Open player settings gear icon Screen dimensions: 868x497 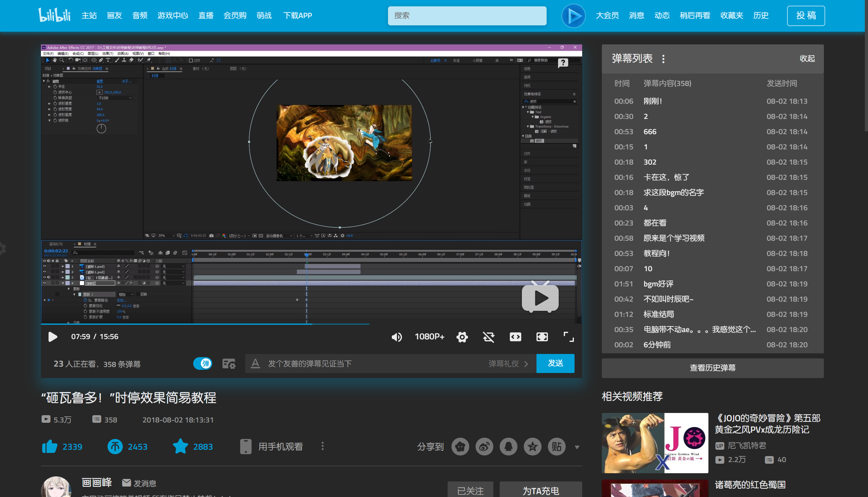click(x=462, y=337)
